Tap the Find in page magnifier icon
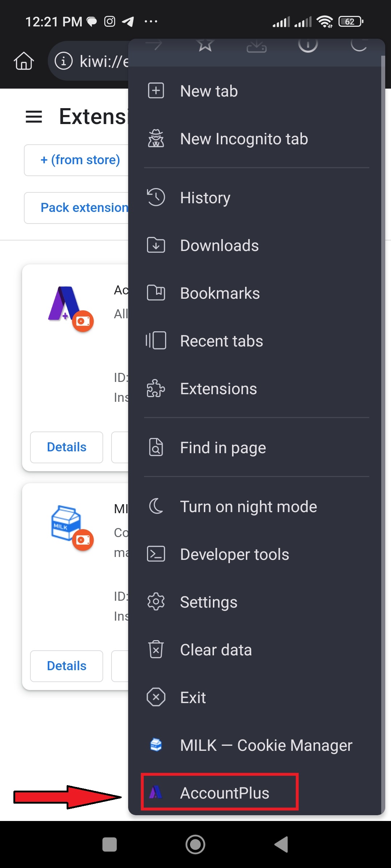 pyautogui.click(x=156, y=447)
